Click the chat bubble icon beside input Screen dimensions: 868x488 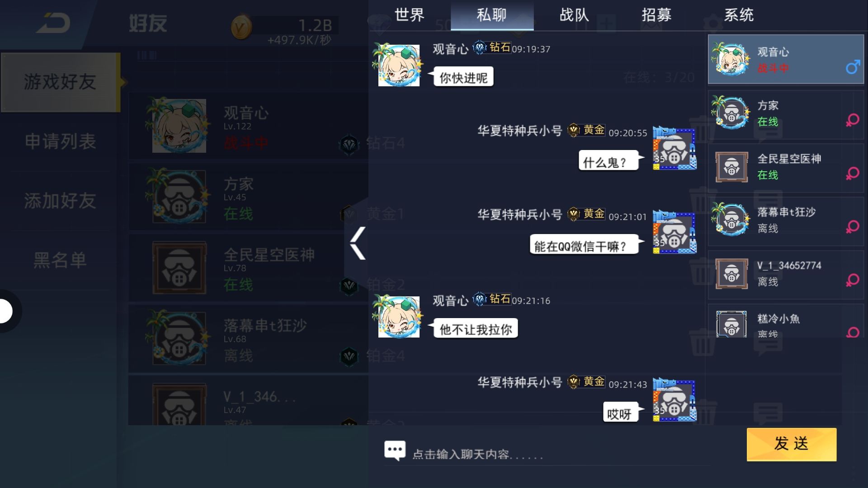tap(395, 450)
